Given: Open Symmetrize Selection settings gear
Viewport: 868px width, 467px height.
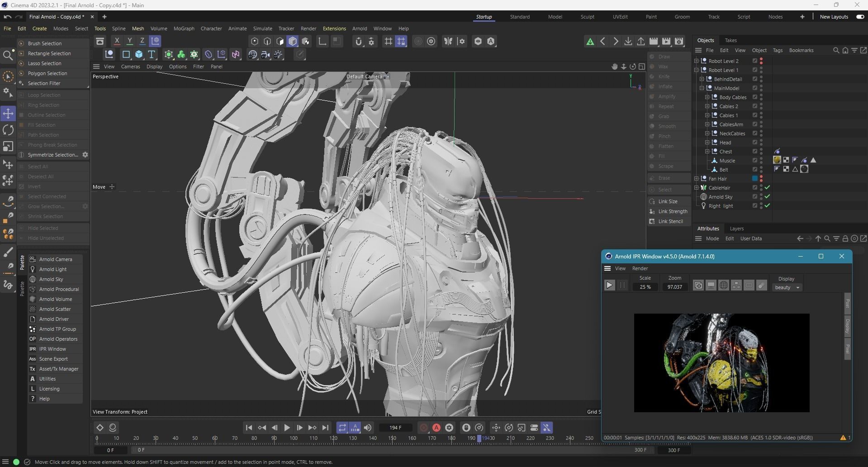Looking at the screenshot, I should [x=85, y=155].
